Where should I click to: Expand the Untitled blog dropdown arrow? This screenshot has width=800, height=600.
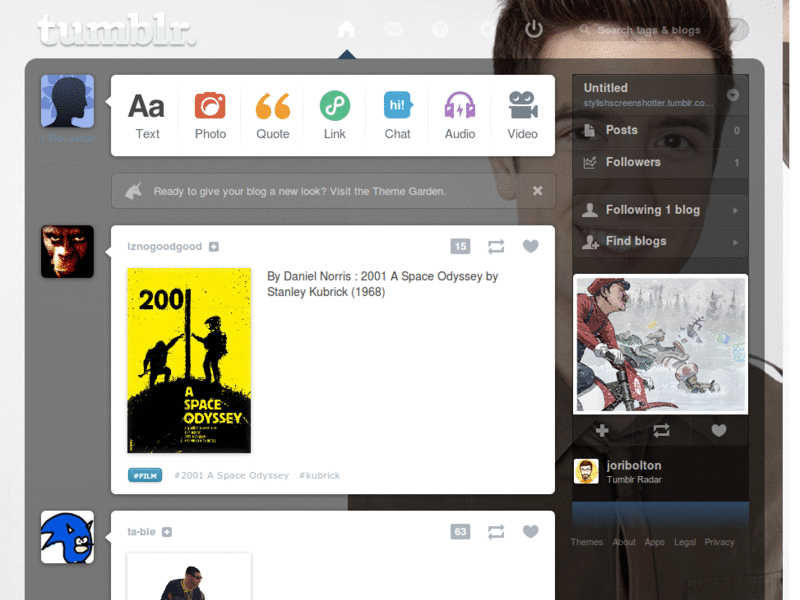pos(733,95)
